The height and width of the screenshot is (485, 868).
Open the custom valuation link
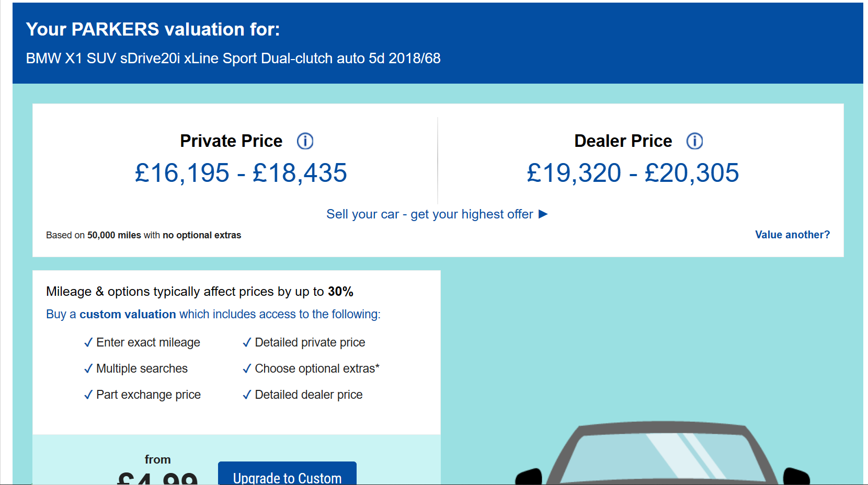pyautogui.click(x=128, y=314)
